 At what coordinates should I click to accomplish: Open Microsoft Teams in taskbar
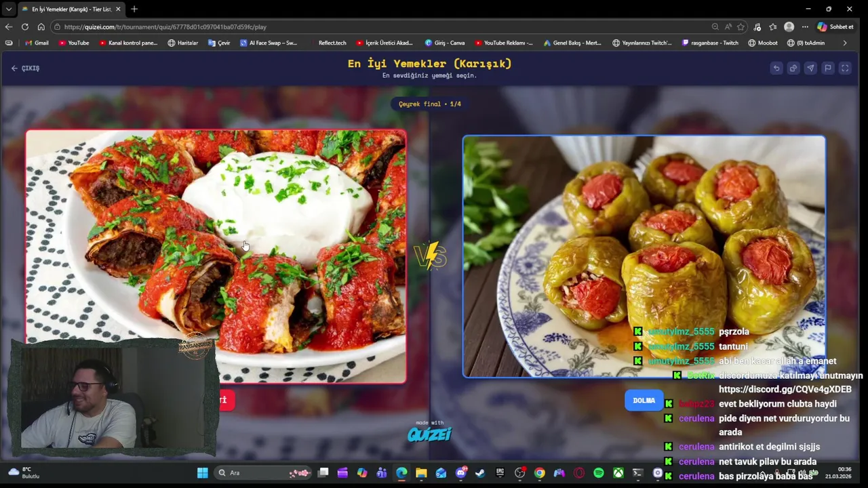(x=382, y=473)
